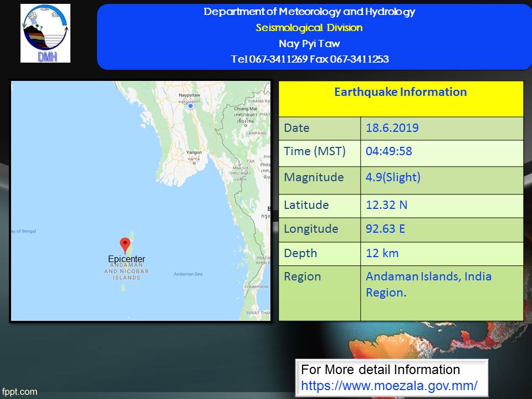
Task: Click the 'CHUMPHON' label on map
Action: click(x=256, y=287)
